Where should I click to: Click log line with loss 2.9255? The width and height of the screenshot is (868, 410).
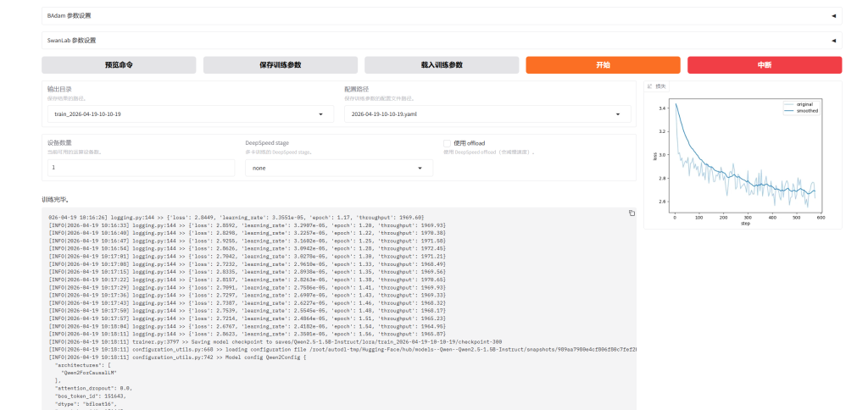[x=247, y=241]
